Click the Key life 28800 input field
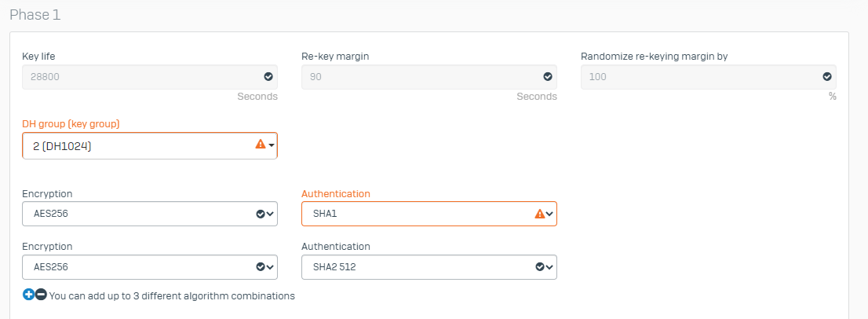 tap(150, 77)
